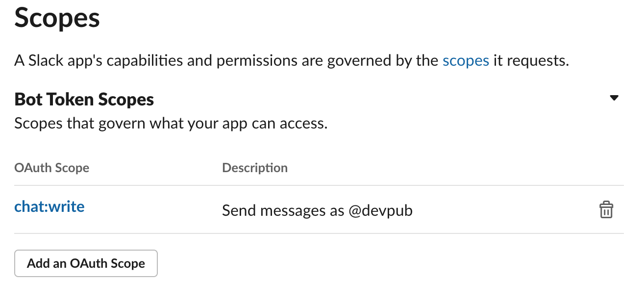Viewport: 644px width, 307px height.
Task: Click the intro sentence about Slack app capabilities
Action: [x=292, y=61]
